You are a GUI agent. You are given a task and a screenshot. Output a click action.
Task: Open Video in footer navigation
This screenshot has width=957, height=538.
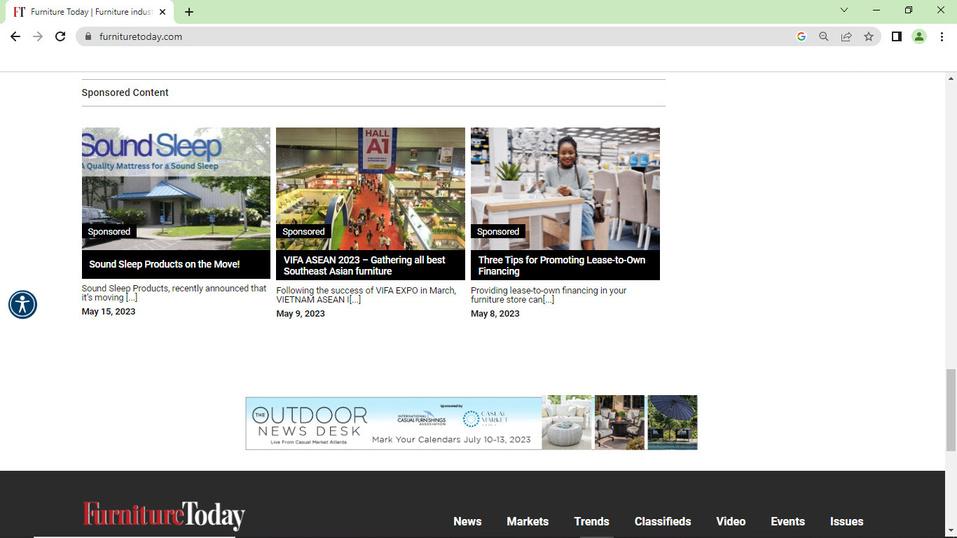[731, 522]
